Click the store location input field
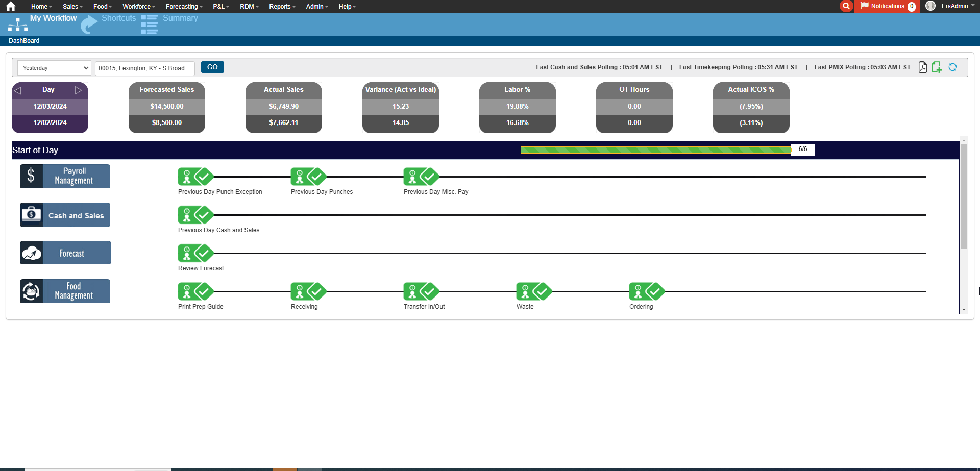Viewport: 980px width, 471px height. point(144,68)
